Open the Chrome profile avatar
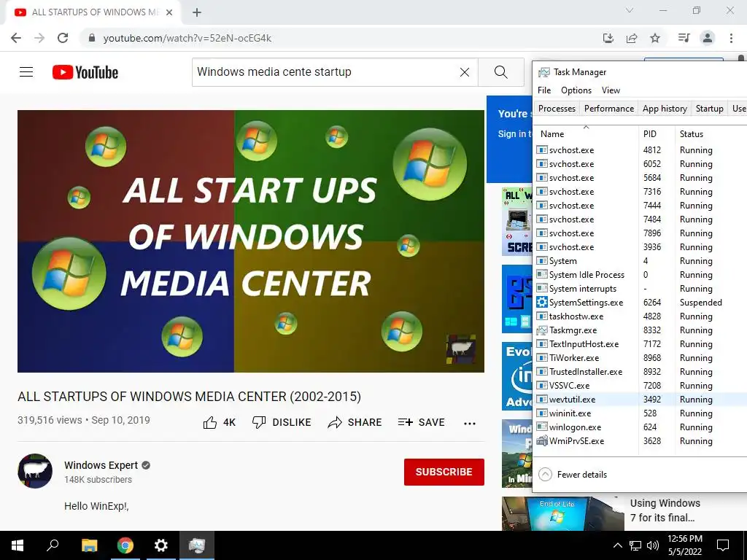 tap(708, 38)
